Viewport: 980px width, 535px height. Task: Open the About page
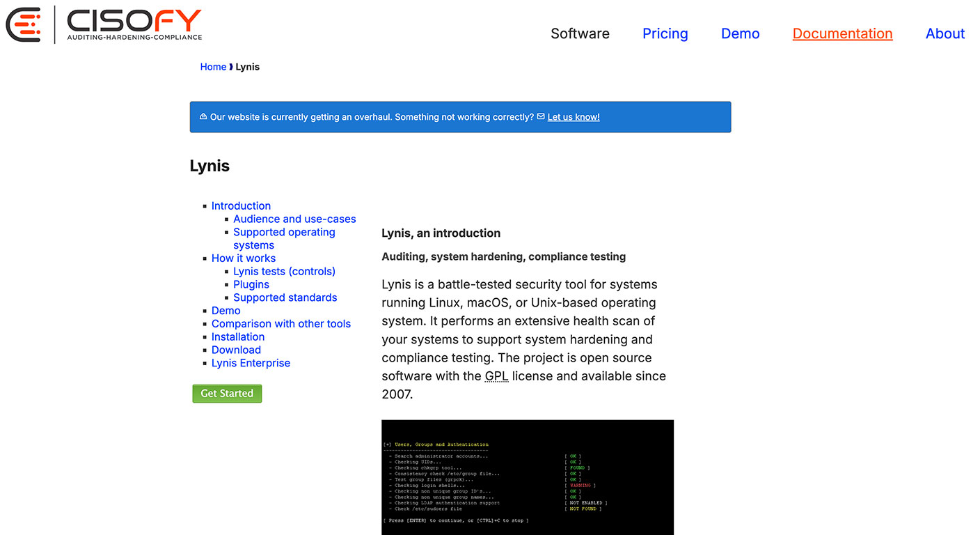click(x=945, y=33)
